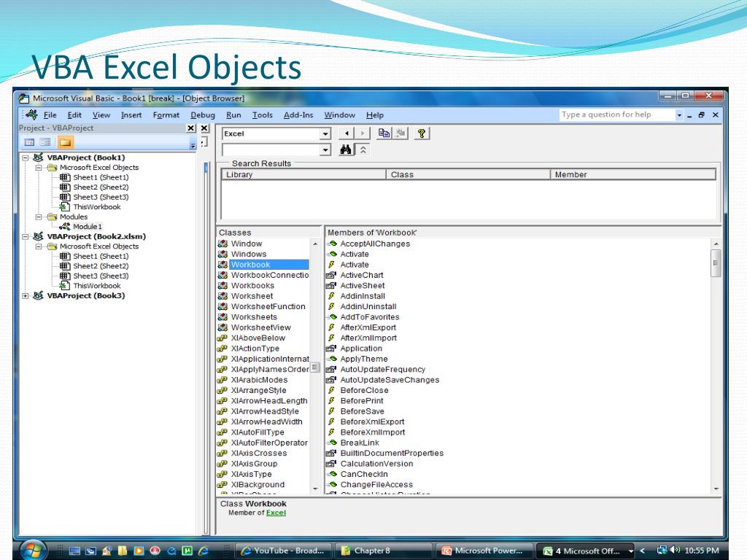Select Sheet3 (Sheet3) under Book2.xlsm

(101, 276)
